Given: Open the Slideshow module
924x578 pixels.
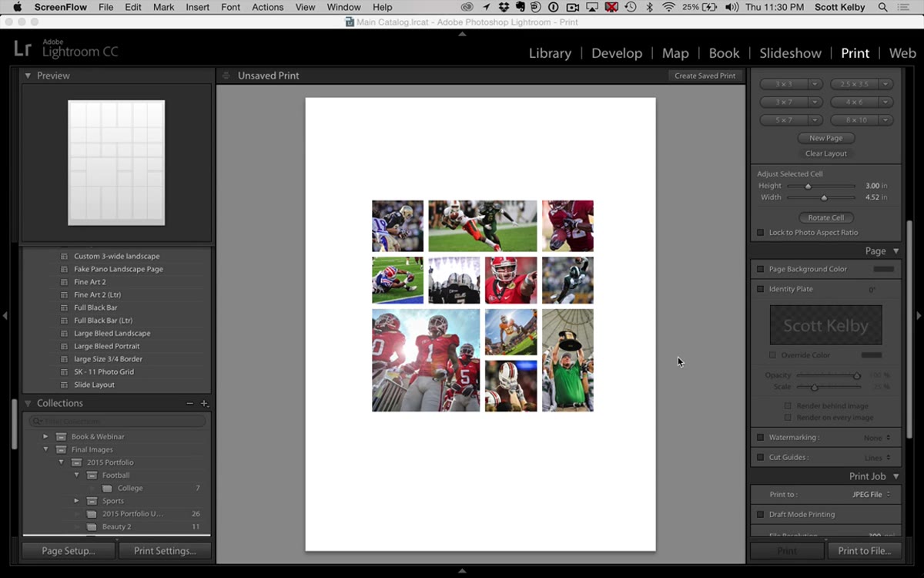Looking at the screenshot, I should (x=790, y=53).
